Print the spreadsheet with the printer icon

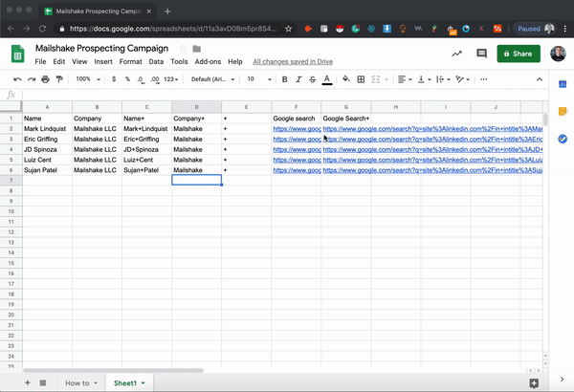click(x=45, y=79)
